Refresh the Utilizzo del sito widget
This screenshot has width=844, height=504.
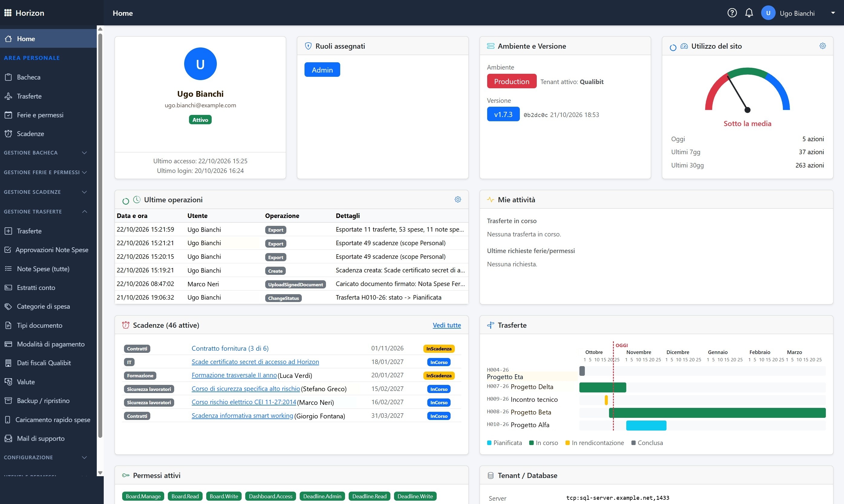pos(673,47)
